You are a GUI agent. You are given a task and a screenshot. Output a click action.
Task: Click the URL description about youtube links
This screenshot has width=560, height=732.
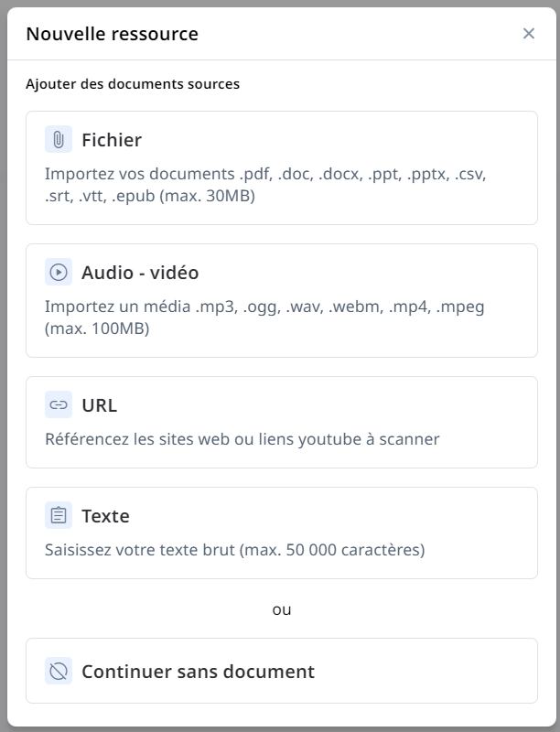242,439
